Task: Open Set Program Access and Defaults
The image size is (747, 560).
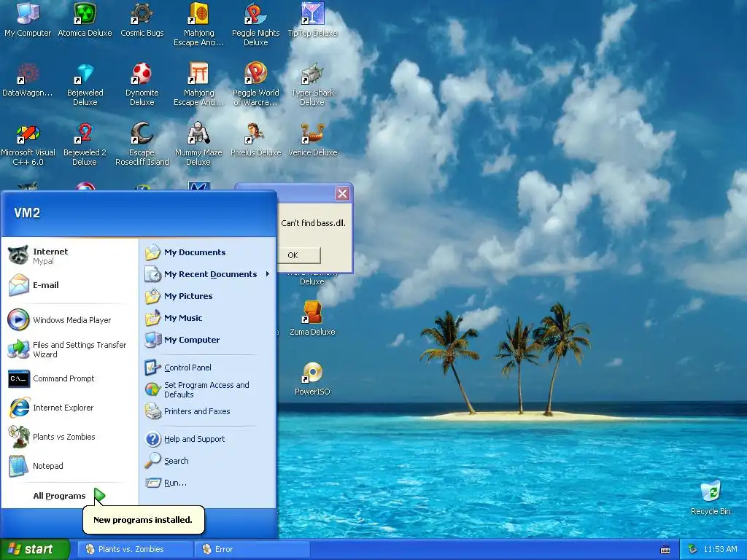Action: (x=208, y=389)
